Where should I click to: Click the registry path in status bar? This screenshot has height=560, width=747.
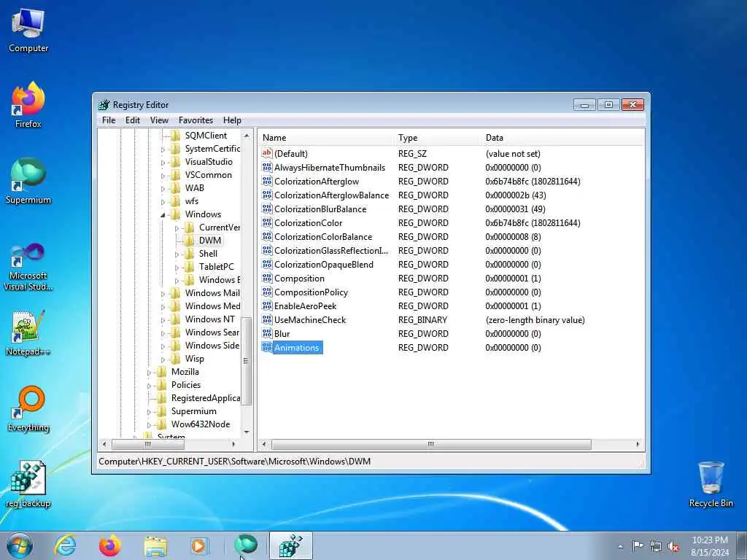234,462
